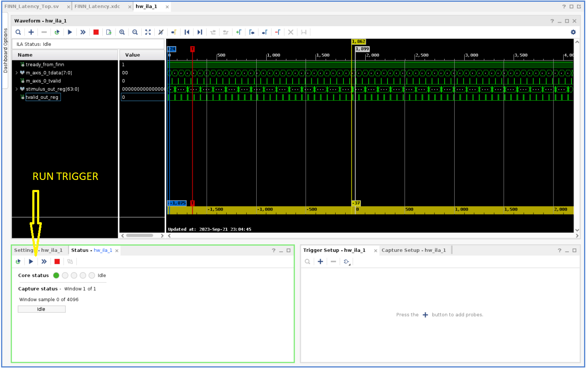The width and height of the screenshot is (588, 369).
Task: Open Settings - hw_ila_1 tab
Action: (x=38, y=250)
